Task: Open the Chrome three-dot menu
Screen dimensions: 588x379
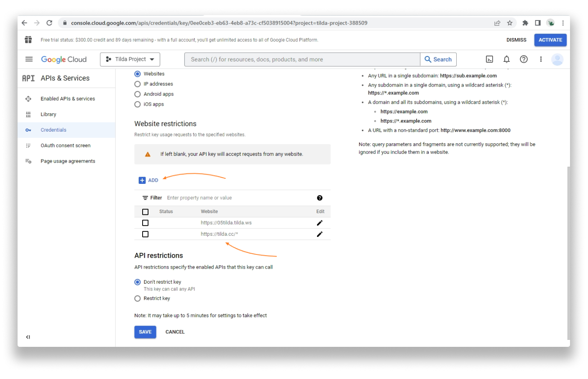Action: [x=563, y=23]
